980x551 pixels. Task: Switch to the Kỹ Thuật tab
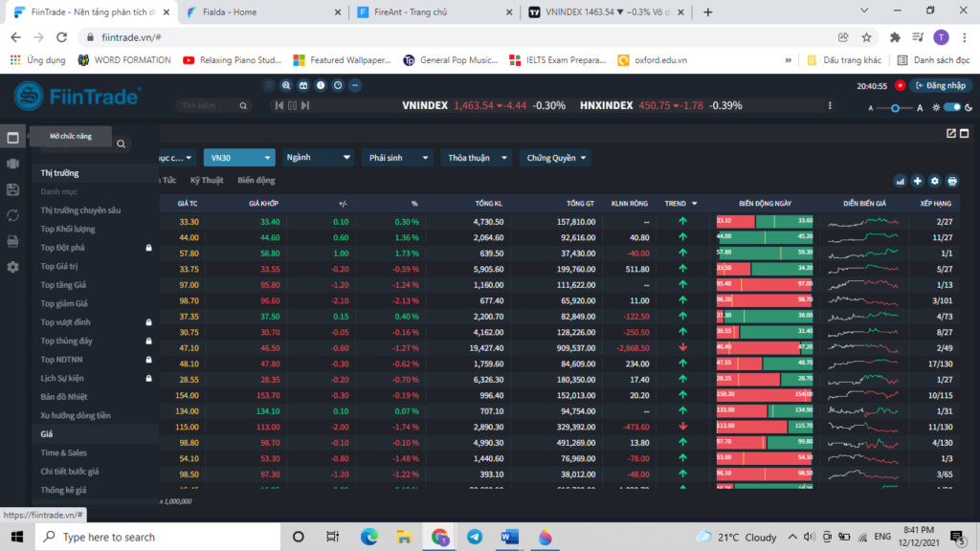pos(207,180)
